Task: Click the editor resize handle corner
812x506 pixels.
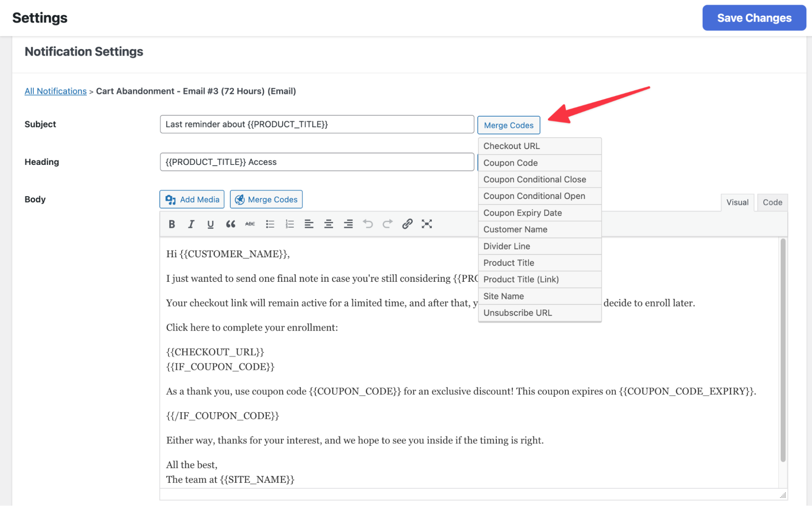Action: coord(783,495)
